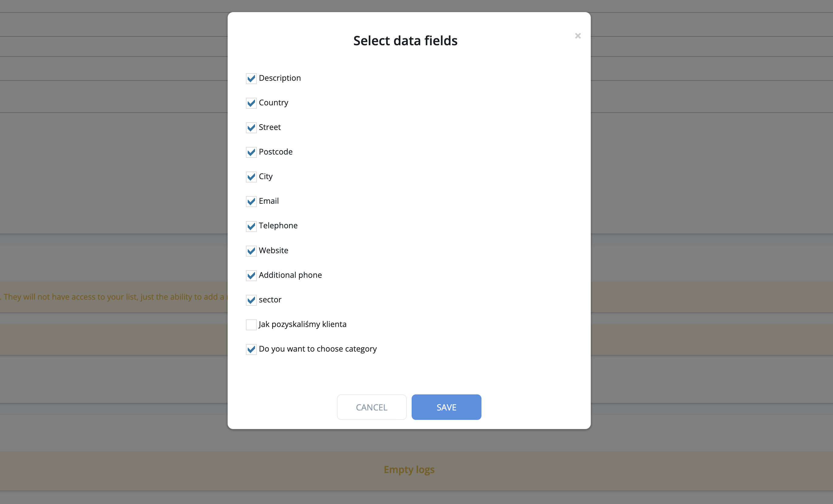Image resolution: width=833 pixels, height=504 pixels.
Task: Uncheck the Description checkbox
Action: click(x=251, y=78)
